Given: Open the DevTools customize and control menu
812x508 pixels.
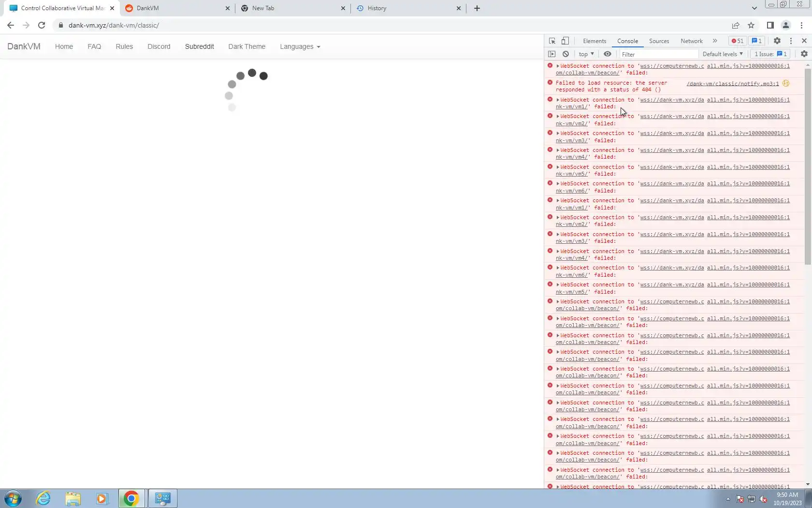Looking at the screenshot, I should pyautogui.click(x=791, y=41).
